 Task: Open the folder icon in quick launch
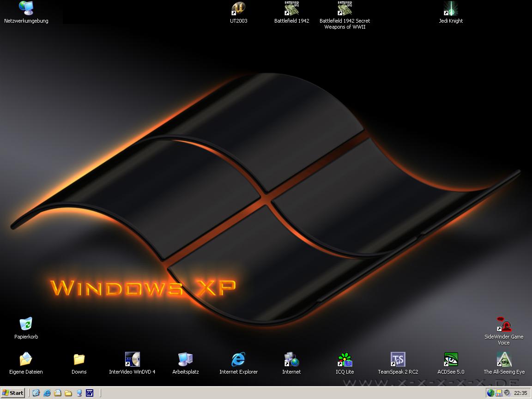(x=68, y=393)
